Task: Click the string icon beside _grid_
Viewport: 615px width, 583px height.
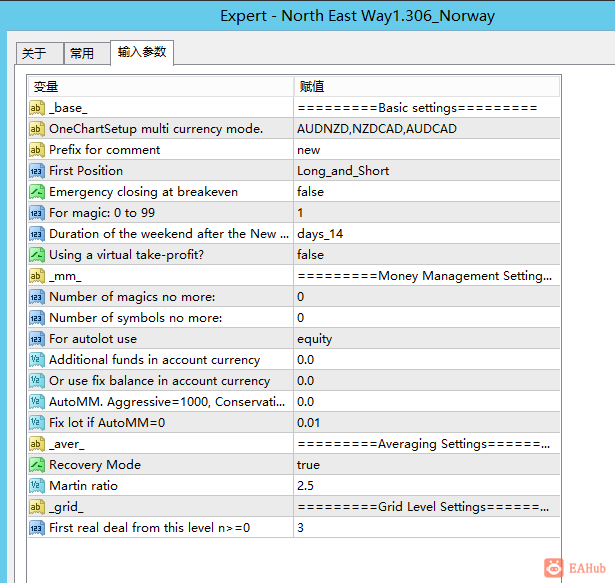Action: click(x=37, y=506)
